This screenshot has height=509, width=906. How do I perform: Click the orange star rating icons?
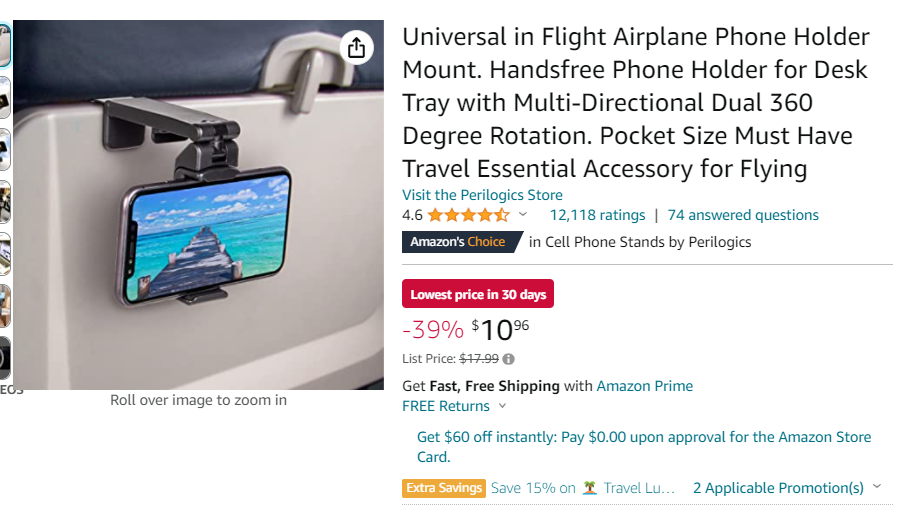468,215
